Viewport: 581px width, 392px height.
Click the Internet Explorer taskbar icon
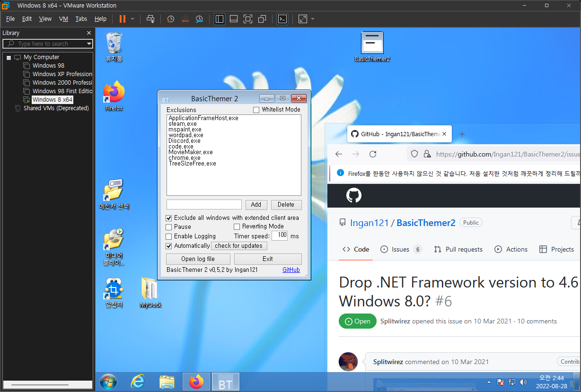[138, 382]
